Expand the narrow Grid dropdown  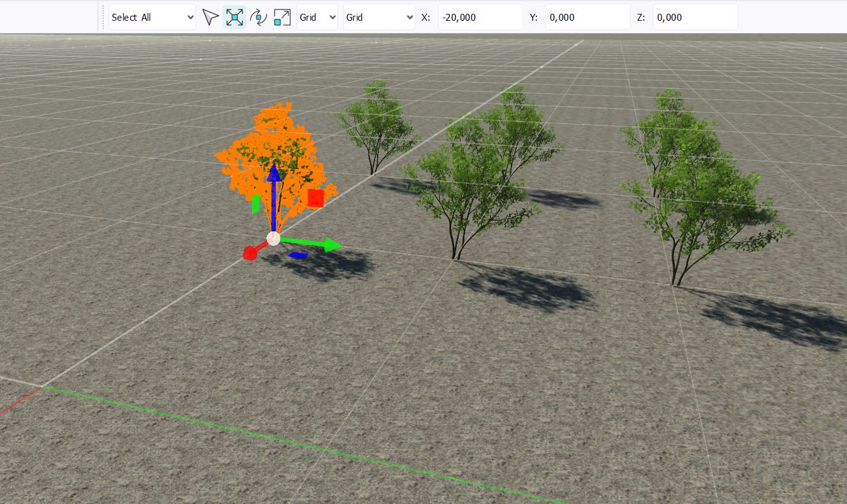[x=317, y=18]
